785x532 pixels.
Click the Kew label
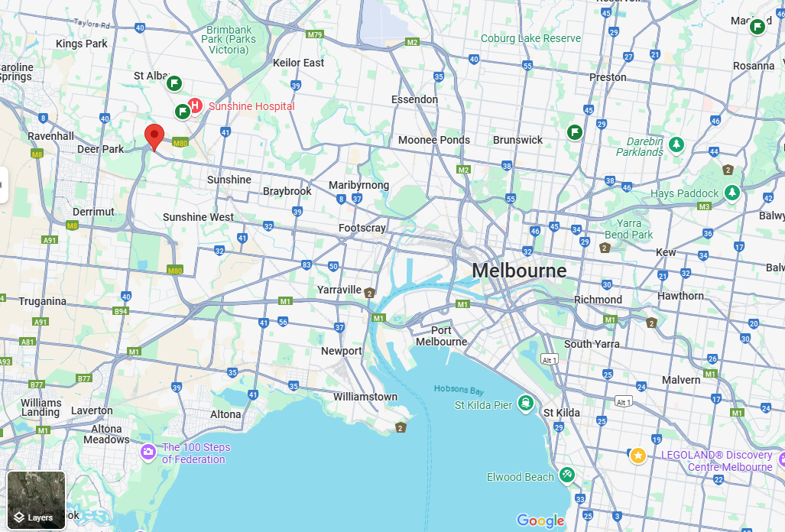pos(666,252)
